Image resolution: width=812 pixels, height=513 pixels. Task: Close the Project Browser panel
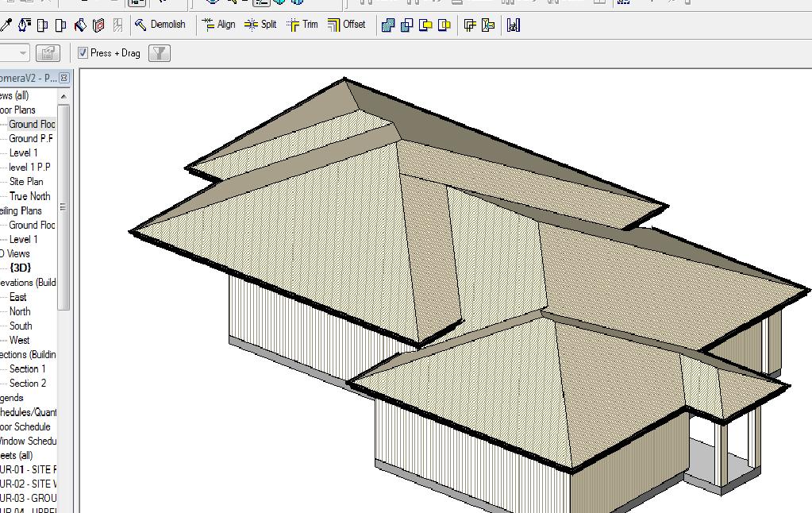[x=64, y=78]
